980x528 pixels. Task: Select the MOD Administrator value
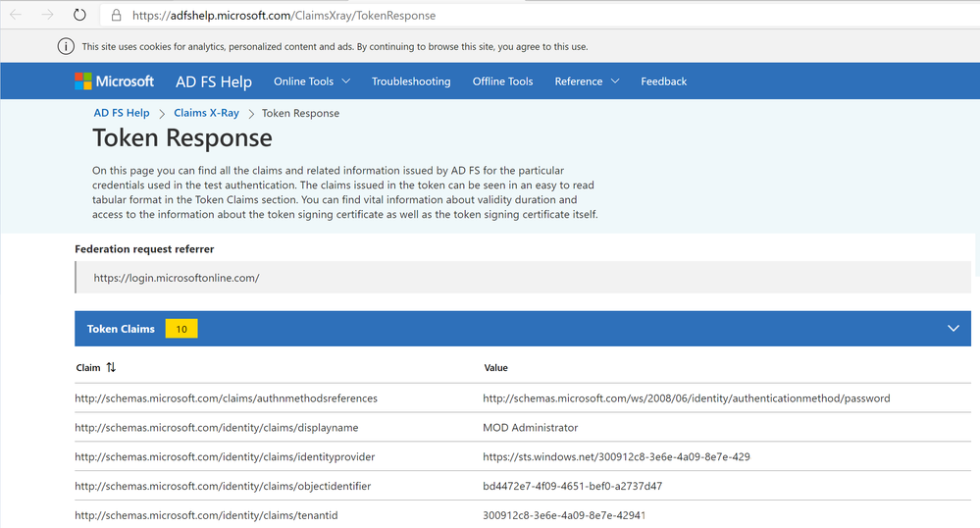click(x=530, y=428)
